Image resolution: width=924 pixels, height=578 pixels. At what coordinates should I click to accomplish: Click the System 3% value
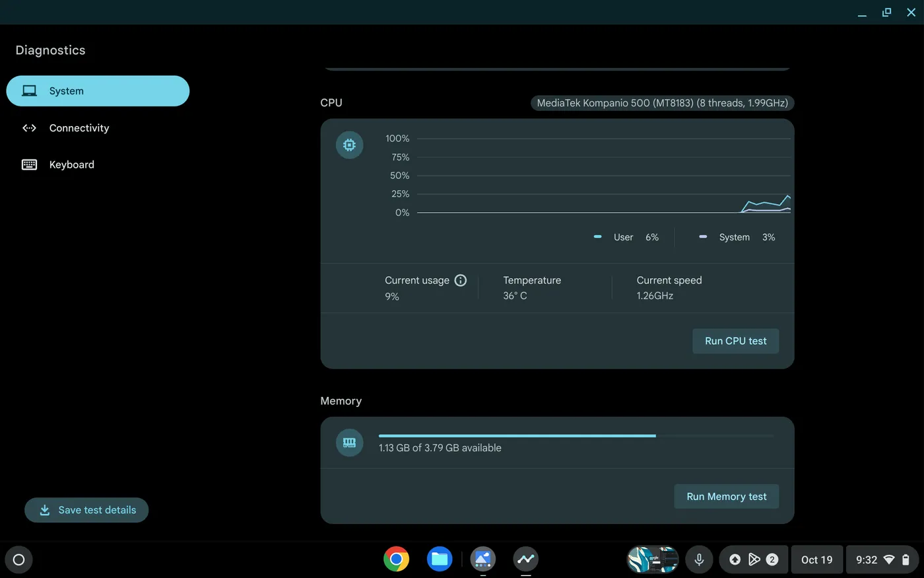point(768,237)
